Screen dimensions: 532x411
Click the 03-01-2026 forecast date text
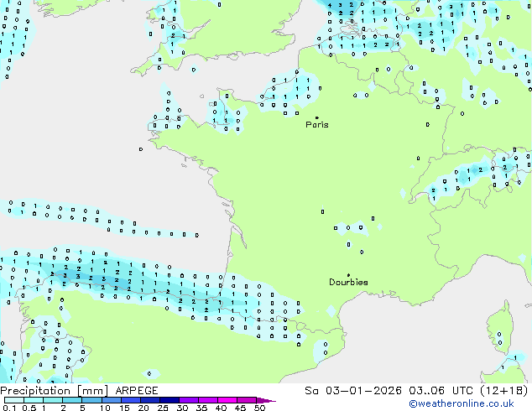363,391
